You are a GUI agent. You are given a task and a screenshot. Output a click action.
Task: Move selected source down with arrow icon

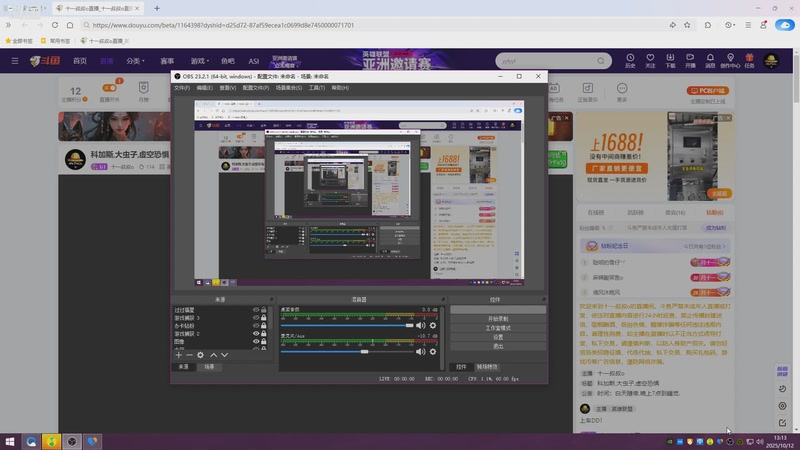click(224, 355)
